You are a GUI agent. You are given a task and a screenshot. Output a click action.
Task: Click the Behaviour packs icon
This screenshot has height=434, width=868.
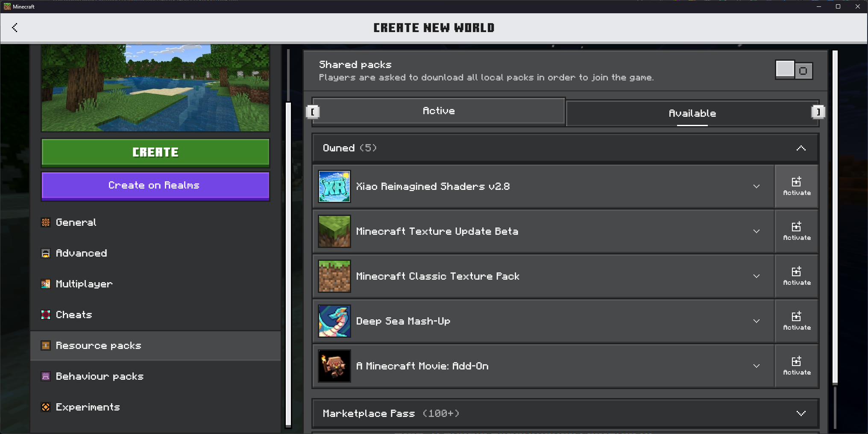pyautogui.click(x=46, y=376)
